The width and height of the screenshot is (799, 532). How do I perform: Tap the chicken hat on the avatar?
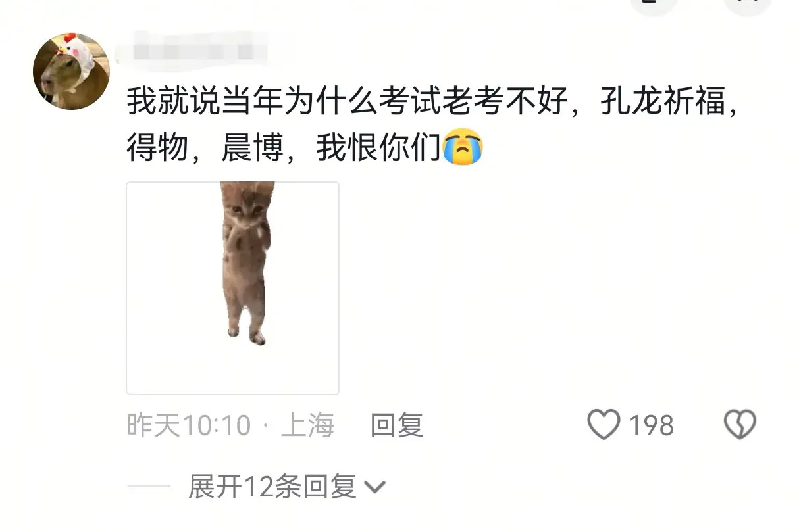[74, 54]
